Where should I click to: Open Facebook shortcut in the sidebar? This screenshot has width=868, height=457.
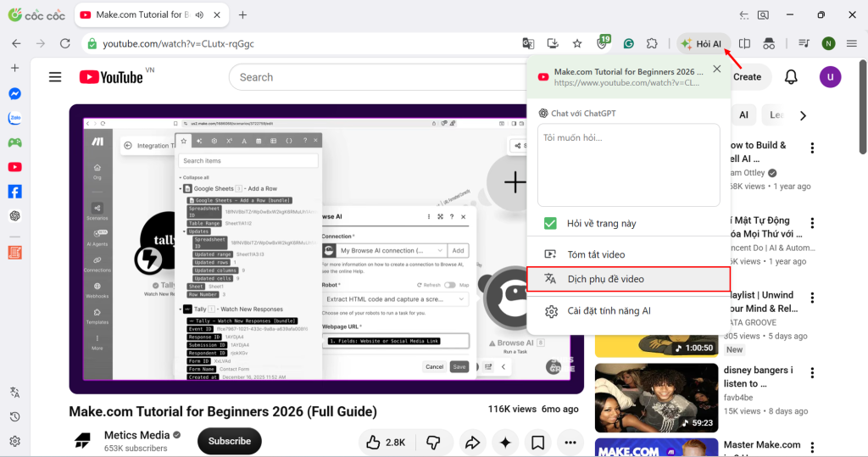tap(15, 192)
